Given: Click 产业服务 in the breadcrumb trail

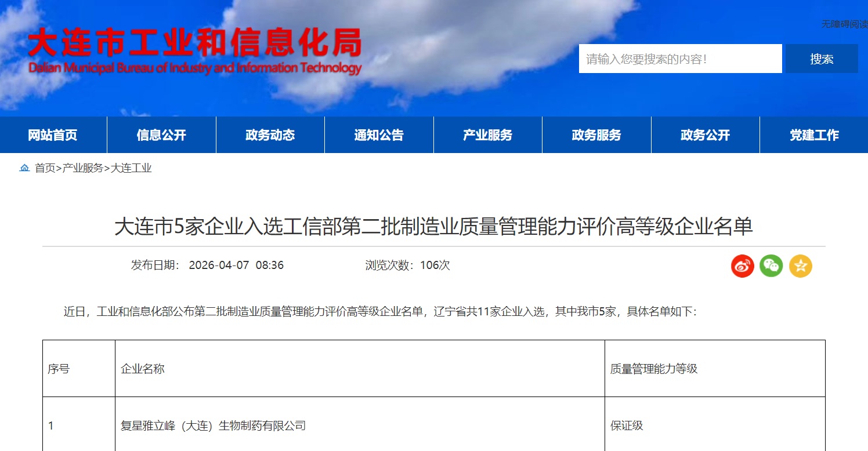Looking at the screenshot, I should (83, 168).
